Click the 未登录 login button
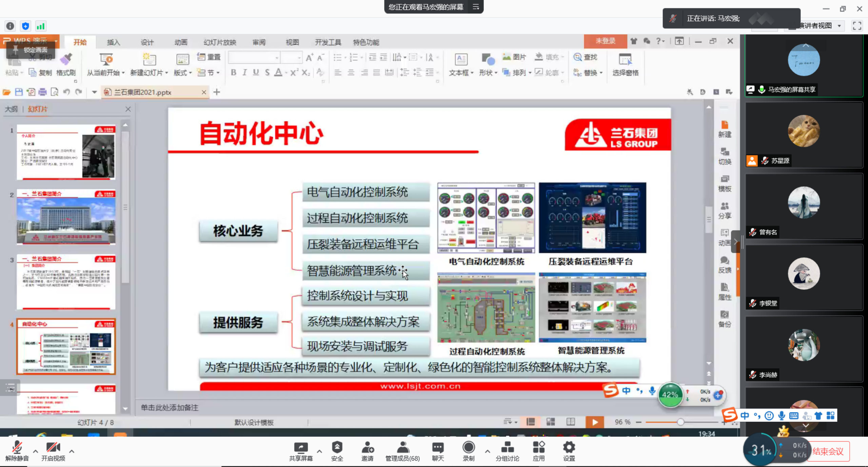Image resolution: width=868 pixels, height=467 pixels. tap(605, 41)
